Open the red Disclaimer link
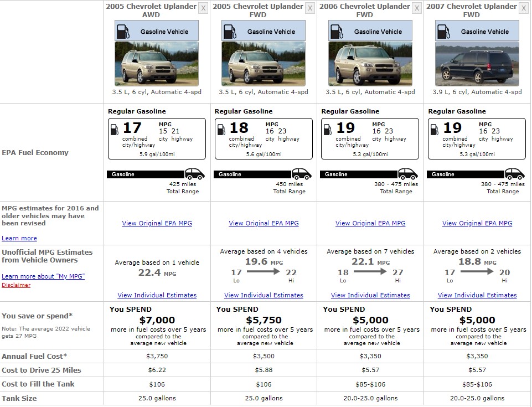532x407 pixels. [16, 285]
